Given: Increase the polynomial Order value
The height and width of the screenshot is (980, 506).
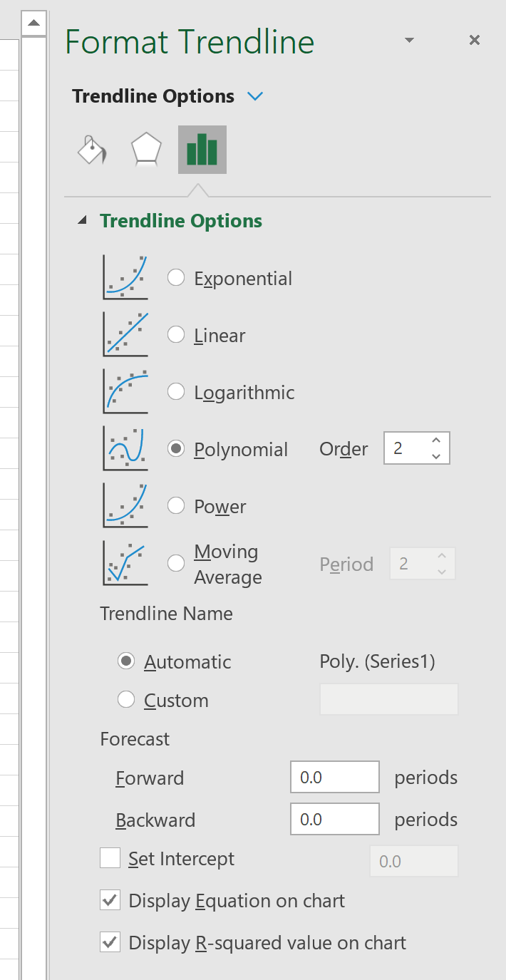Looking at the screenshot, I should pyautogui.click(x=436, y=441).
